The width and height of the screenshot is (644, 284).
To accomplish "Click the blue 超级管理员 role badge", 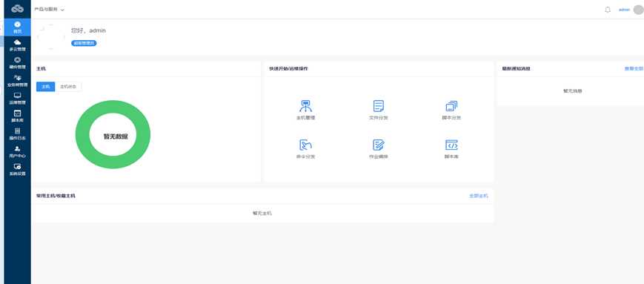I will [x=84, y=43].
